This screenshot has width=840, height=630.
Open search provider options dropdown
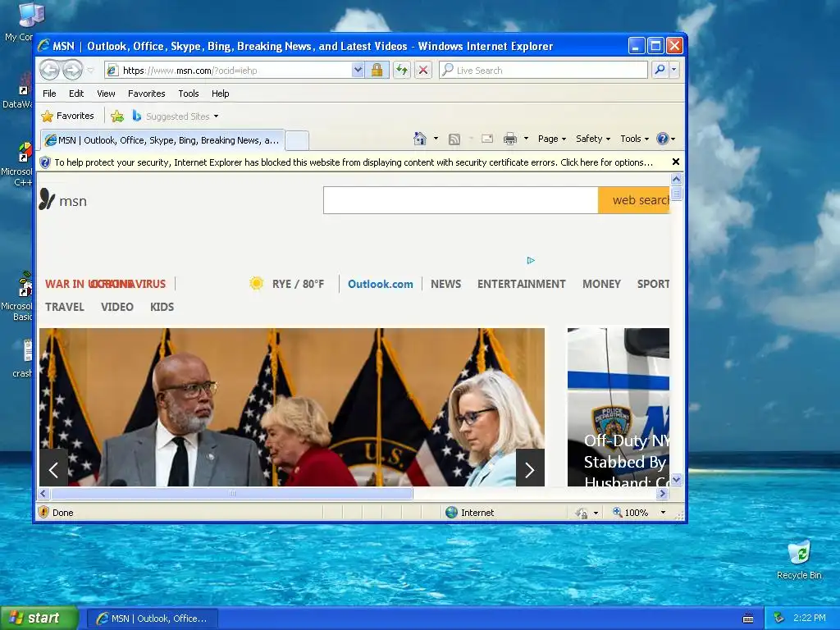tap(674, 70)
